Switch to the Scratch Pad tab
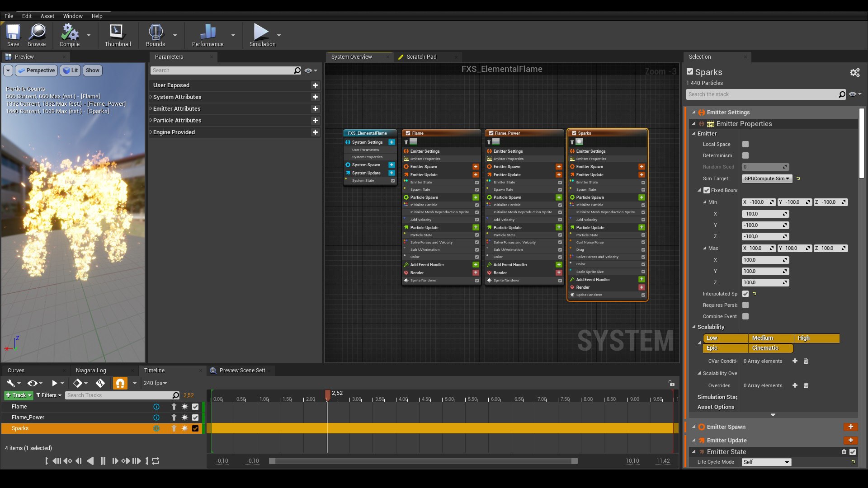Viewport: 868px width, 488px height. [x=421, y=57]
